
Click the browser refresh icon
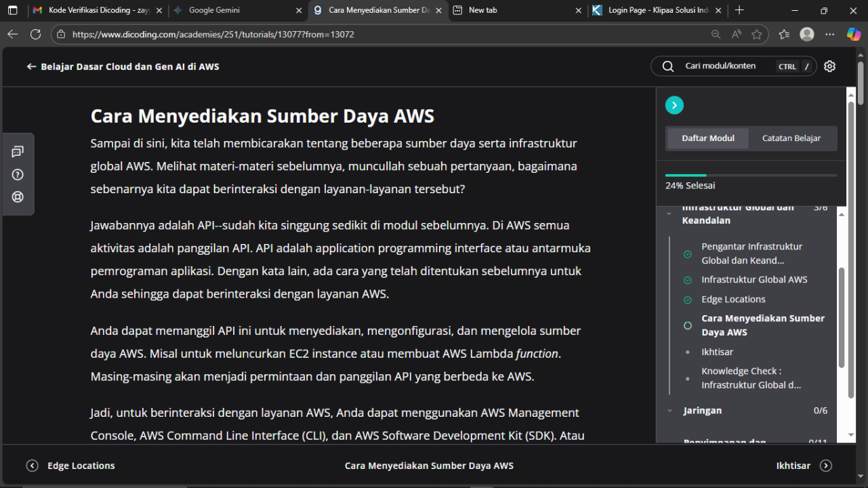(35, 34)
